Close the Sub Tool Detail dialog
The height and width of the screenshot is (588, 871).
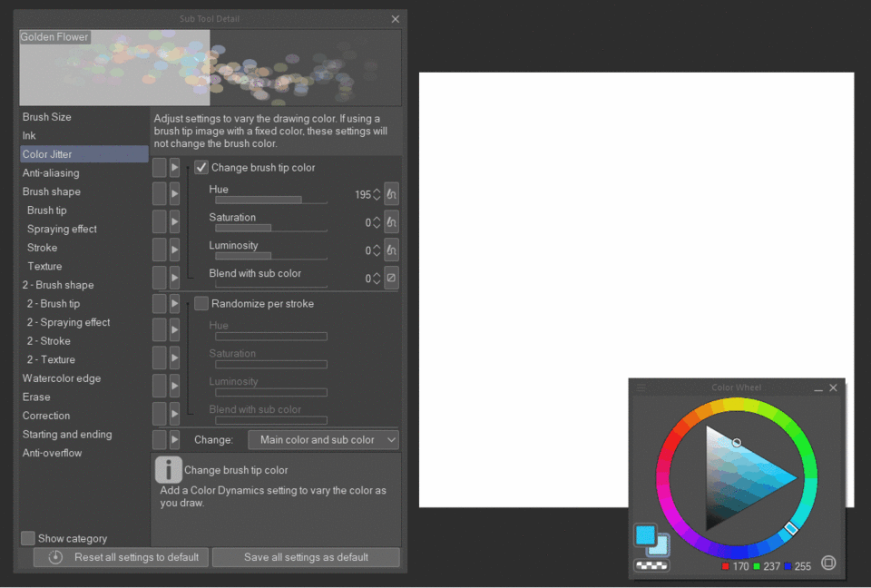tap(395, 19)
